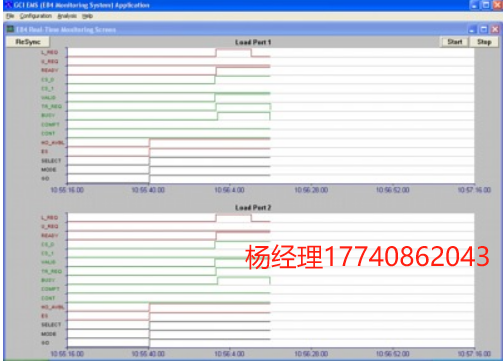The height and width of the screenshot is (362, 504).
Task: Minimize the main GCI EMS application window
Action: tap(475, 5)
